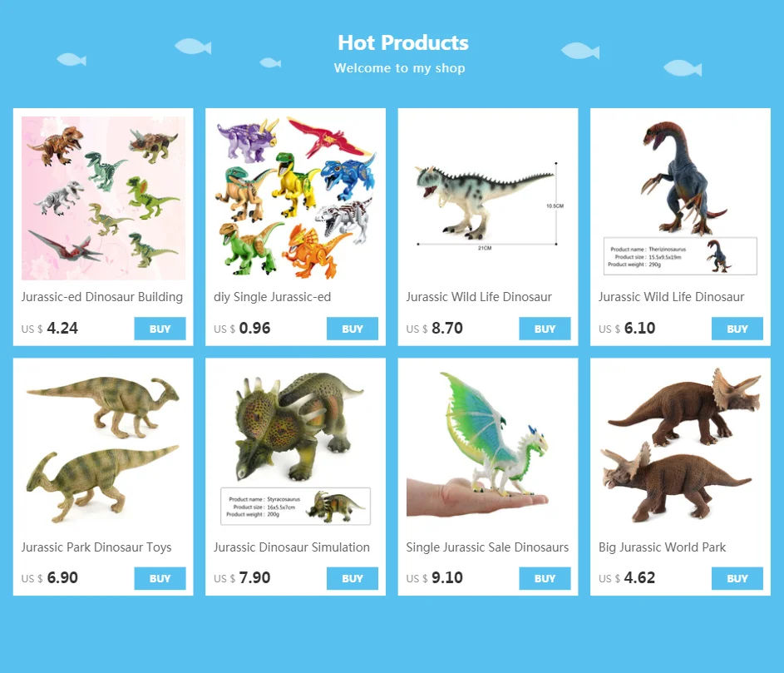This screenshot has height=673, width=784.
Task: Open Jurassic-ed Dinosaur Building title link
Action: pyautogui.click(x=102, y=297)
